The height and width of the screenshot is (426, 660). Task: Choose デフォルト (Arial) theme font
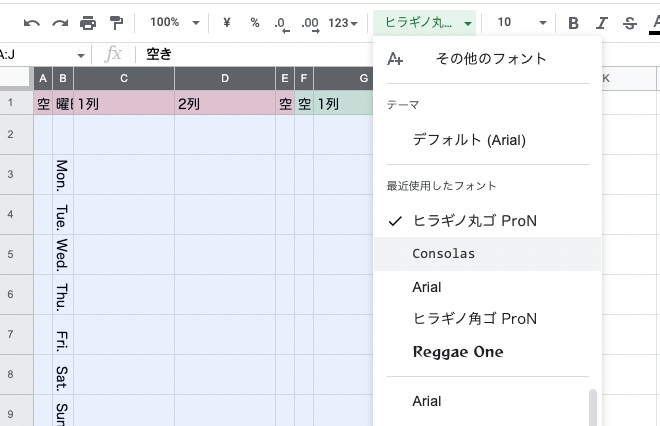tap(487, 140)
